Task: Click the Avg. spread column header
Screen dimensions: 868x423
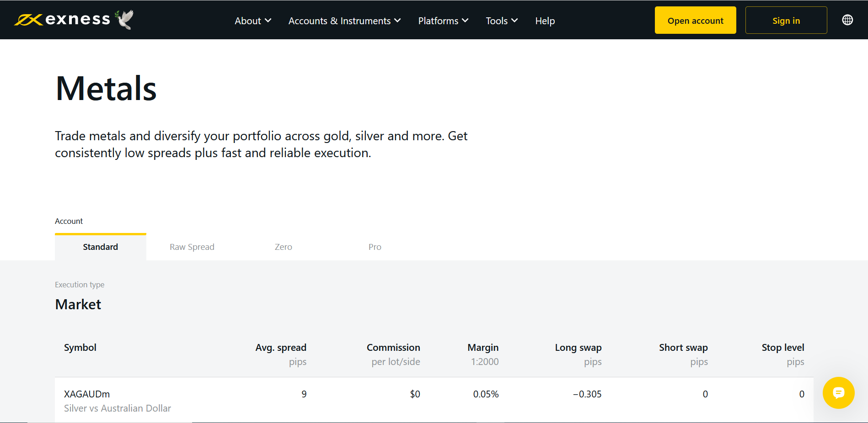Action: (x=281, y=347)
